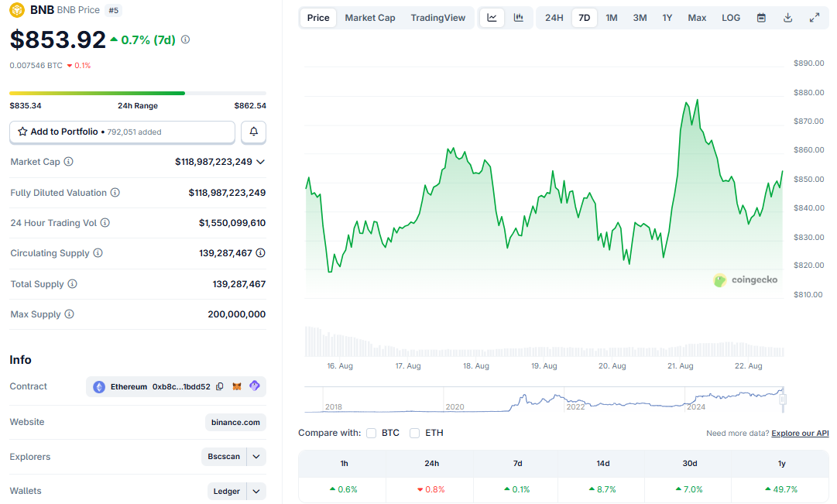Click the BNB coin logo icon
Viewport: 837px width, 504px height.
point(17,9)
